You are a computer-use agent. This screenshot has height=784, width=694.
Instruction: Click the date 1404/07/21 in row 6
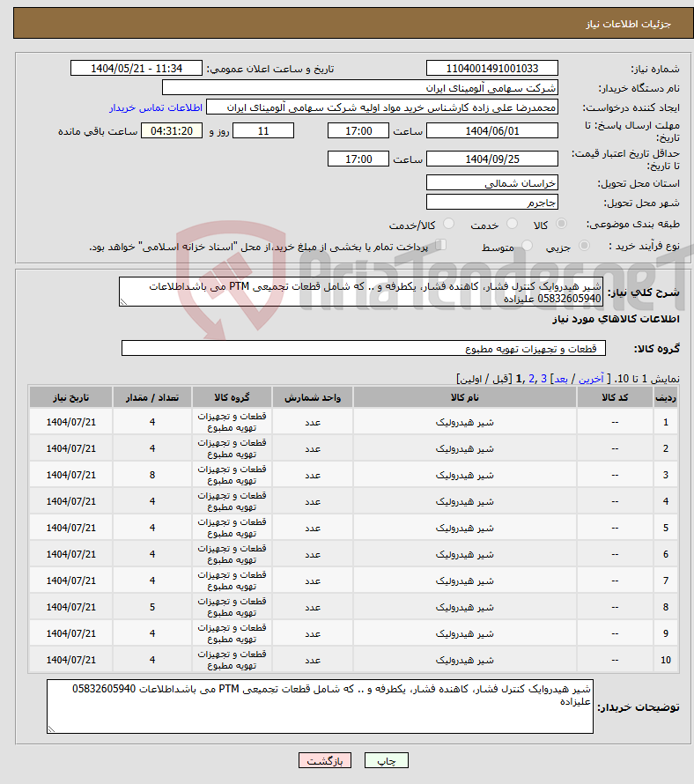pos(71,554)
